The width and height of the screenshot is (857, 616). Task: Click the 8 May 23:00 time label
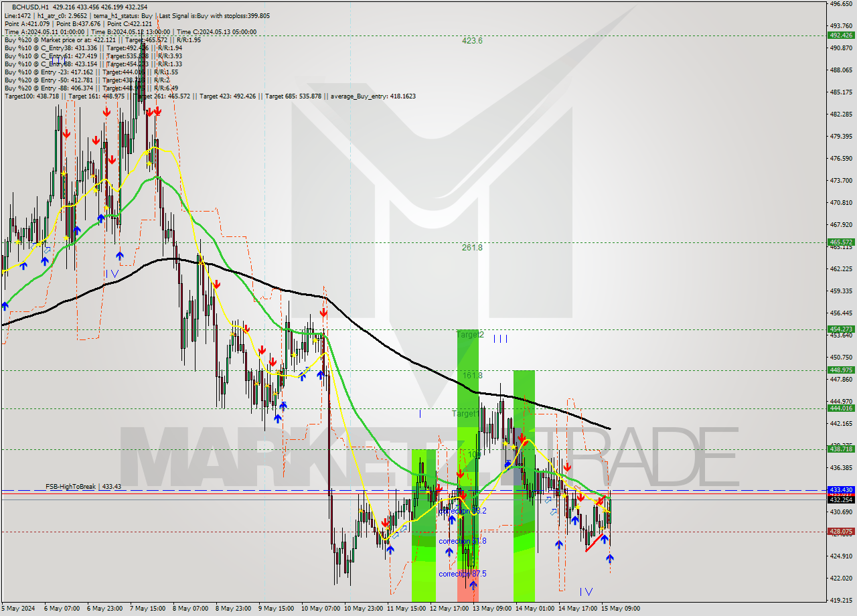232,609
